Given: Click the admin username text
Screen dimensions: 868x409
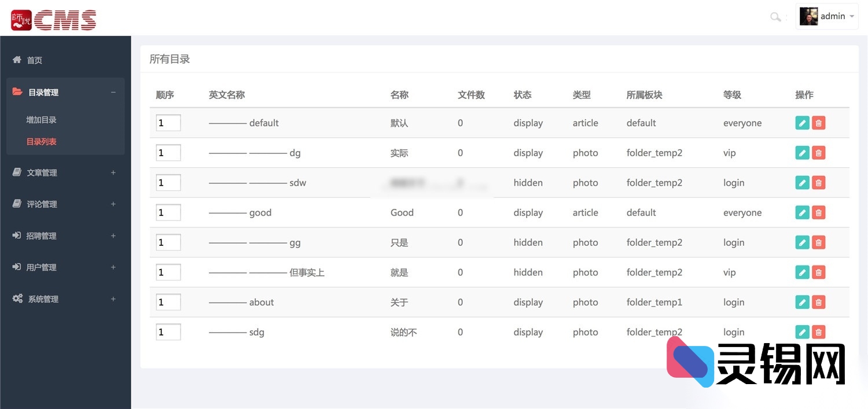Looking at the screenshot, I should pos(833,16).
